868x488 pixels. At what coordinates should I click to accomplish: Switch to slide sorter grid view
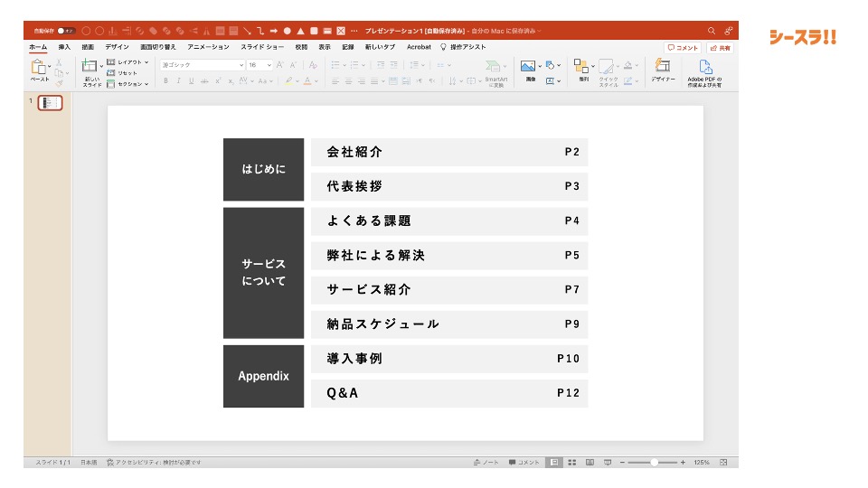pyautogui.click(x=571, y=462)
